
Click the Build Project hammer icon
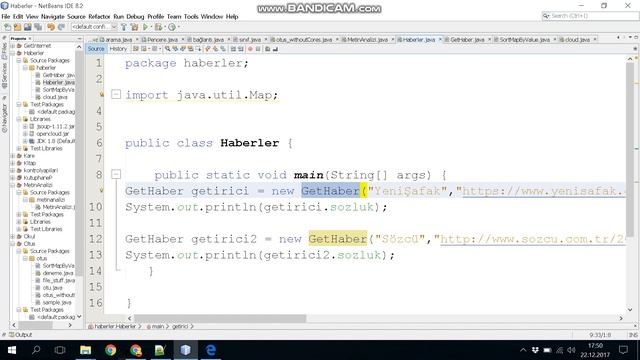click(124, 27)
